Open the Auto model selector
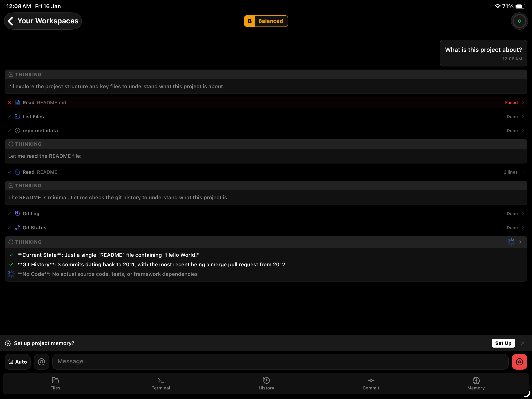Viewport: 532px width, 399px height. coord(18,361)
